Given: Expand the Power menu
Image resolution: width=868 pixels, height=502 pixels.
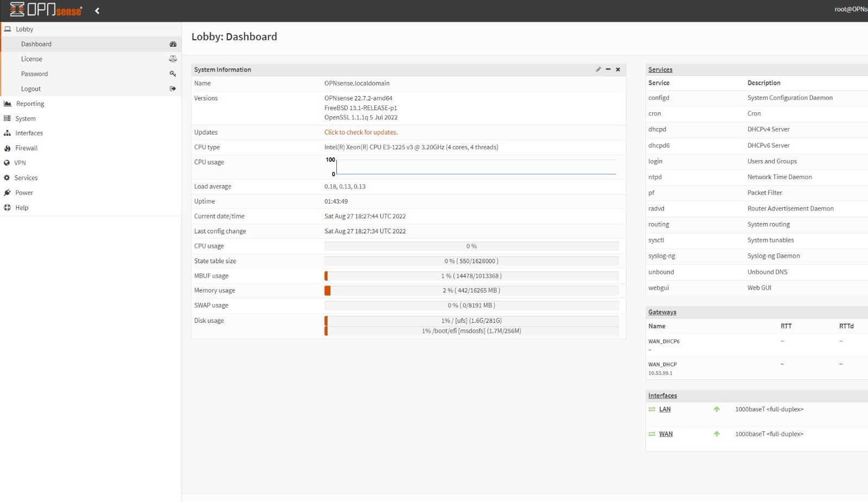Looking at the screenshot, I should coord(91,193).
